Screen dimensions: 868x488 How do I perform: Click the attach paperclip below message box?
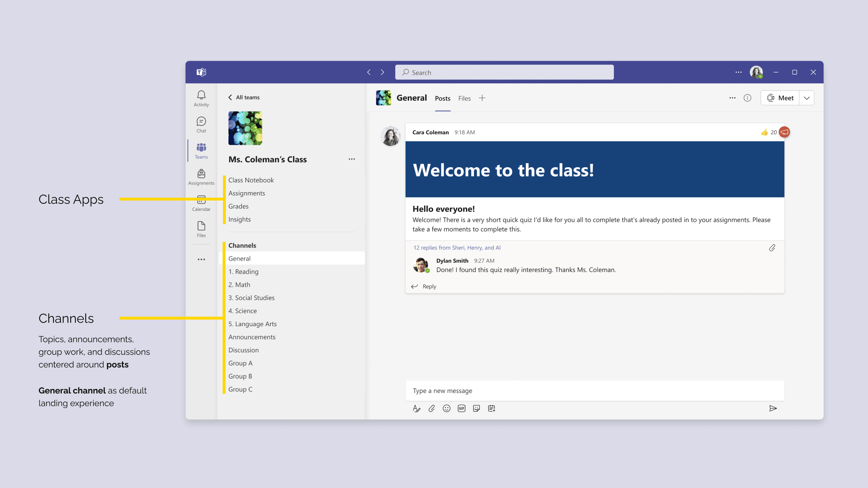pyautogui.click(x=431, y=408)
